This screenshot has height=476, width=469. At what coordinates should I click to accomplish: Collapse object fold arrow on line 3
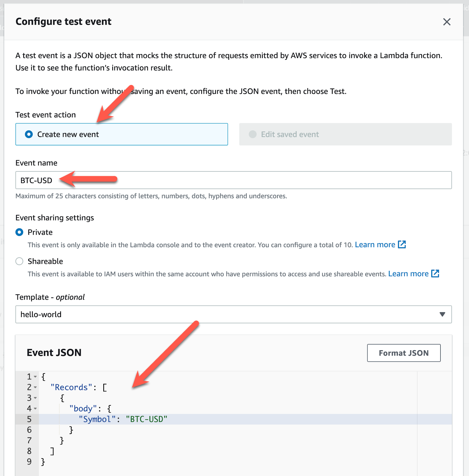[x=35, y=398]
